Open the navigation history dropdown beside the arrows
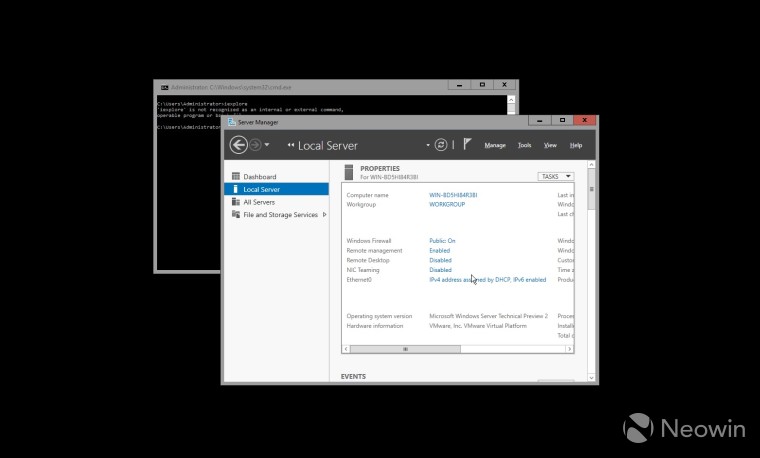 click(267, 145)
